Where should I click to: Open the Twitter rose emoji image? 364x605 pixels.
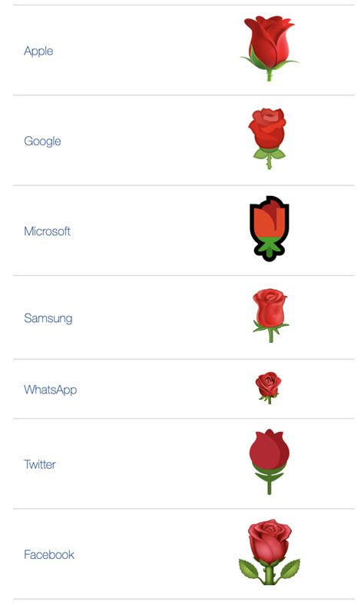(269, 462)
